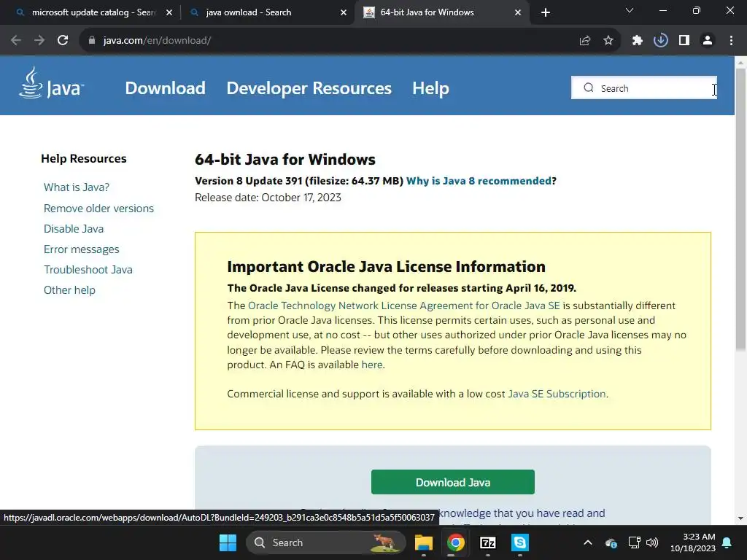Viewport: 747px width, 560px height.
Task: Open the Chrome profile avatar
Action: pyautogui.click(x=708, y=41)
